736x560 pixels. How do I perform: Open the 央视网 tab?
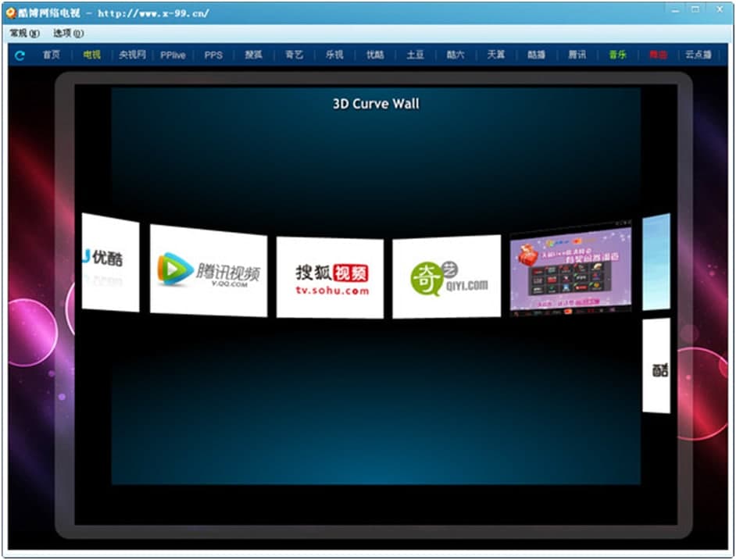click(x=132, y=55)
